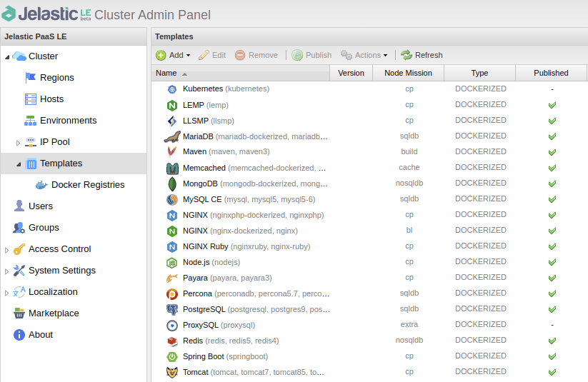Click the PostgreSQL elephant icon
Screen dimensions: 588x382
(171, 310)
